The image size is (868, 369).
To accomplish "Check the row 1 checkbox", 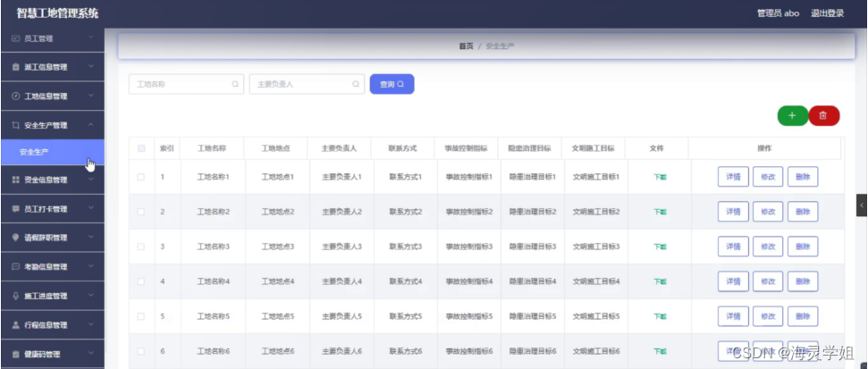I will click(x=141, y=177).
